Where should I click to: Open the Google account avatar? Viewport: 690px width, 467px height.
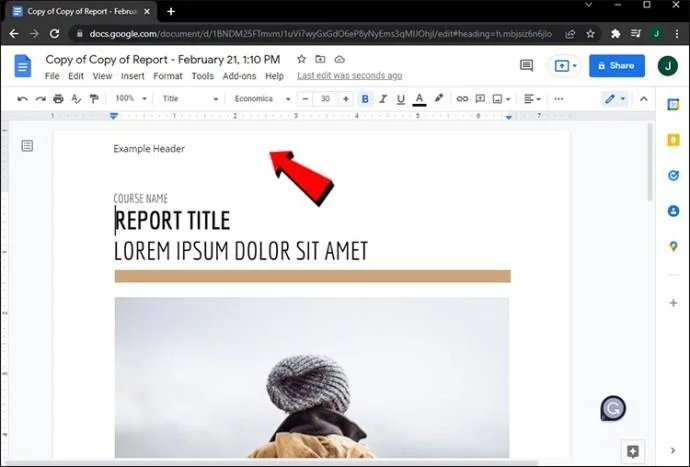click(x=668, y=66)
